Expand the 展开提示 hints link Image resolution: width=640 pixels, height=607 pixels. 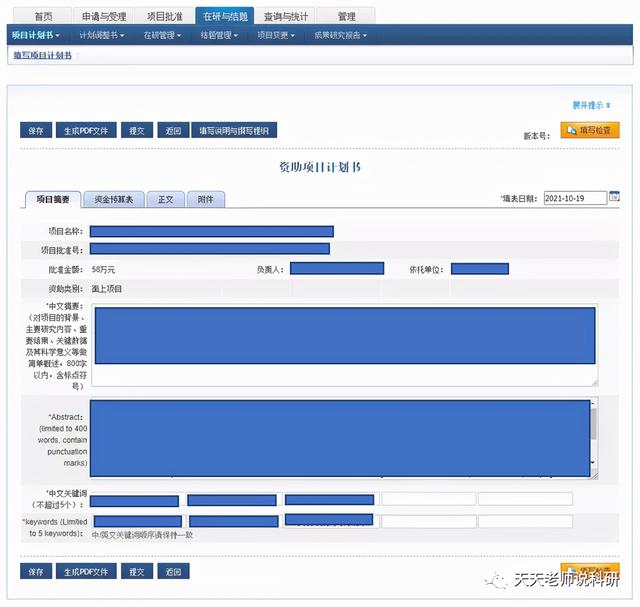click(x=591, y=105)
